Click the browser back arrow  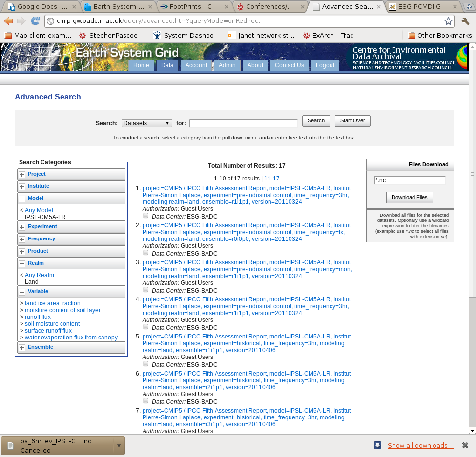click(x=8, y=21)
